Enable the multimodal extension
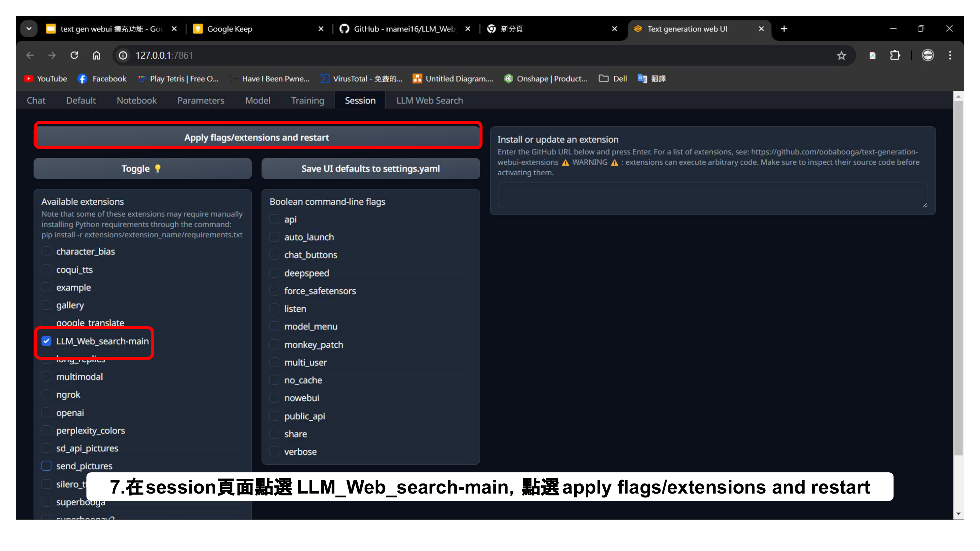This screenshot has width=980, height=551. coord(46,376)
